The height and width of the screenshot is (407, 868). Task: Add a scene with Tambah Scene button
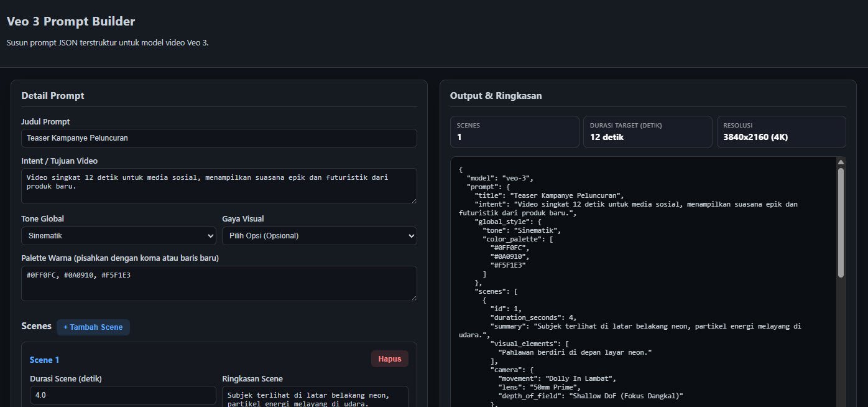coord(93,327)
